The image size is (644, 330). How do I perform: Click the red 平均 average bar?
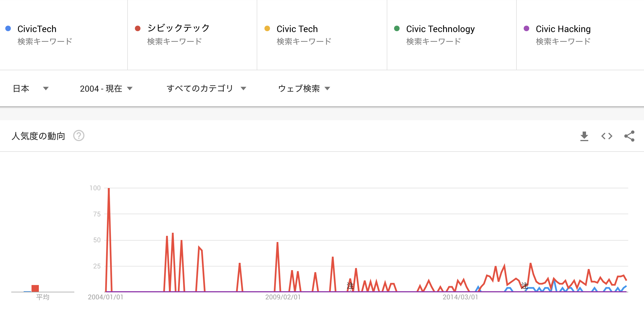pos(35,288)
